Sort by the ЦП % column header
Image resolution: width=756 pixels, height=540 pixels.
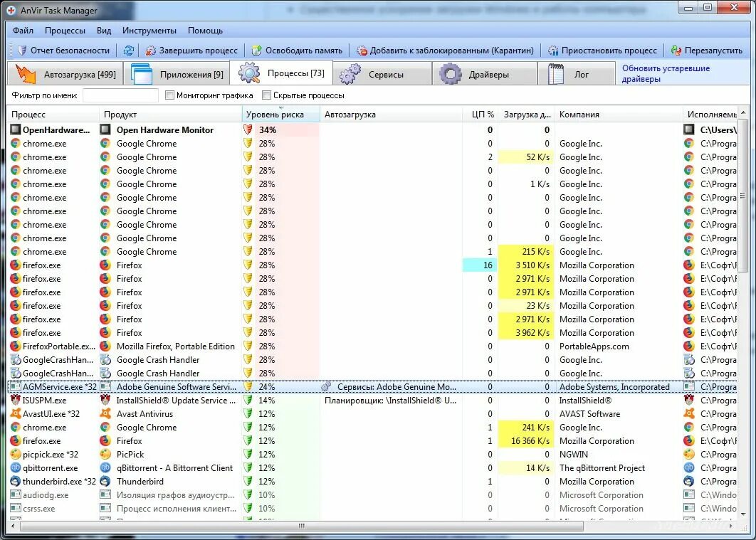(480, 114)
